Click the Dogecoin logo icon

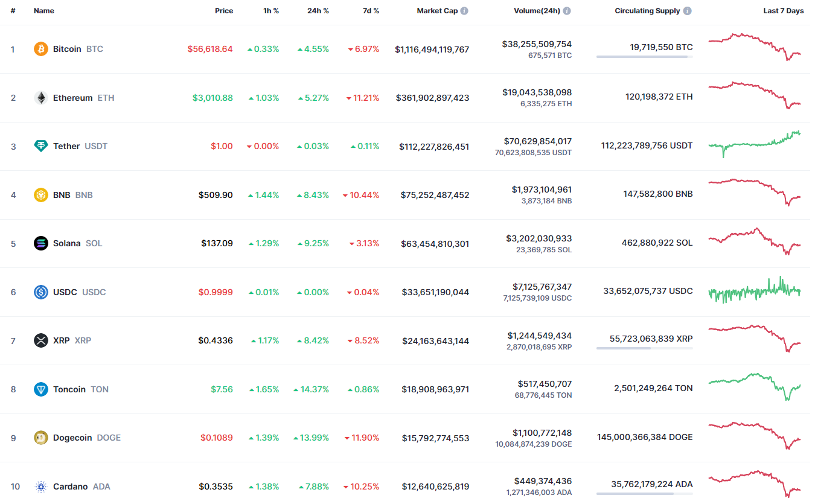tap(41, 438)
